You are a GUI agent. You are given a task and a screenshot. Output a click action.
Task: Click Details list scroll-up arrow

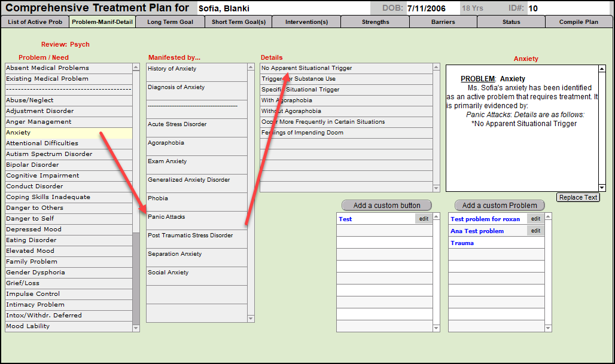[x=436, y=68]
